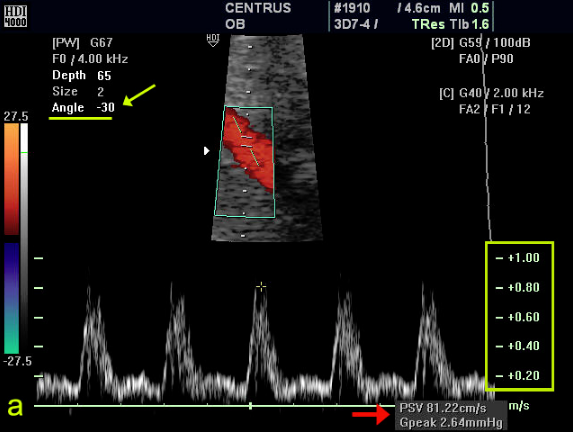The height and width of the screenshot is (432, 573).
Task: Select the Size 2 setting
Action: [x=78, y=91]
